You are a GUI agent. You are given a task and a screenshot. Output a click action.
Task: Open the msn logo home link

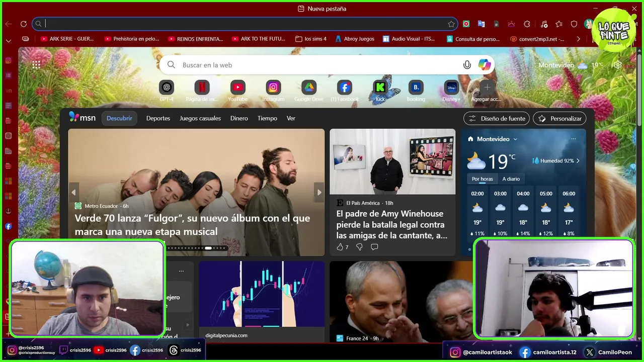(x=83, y=117)
